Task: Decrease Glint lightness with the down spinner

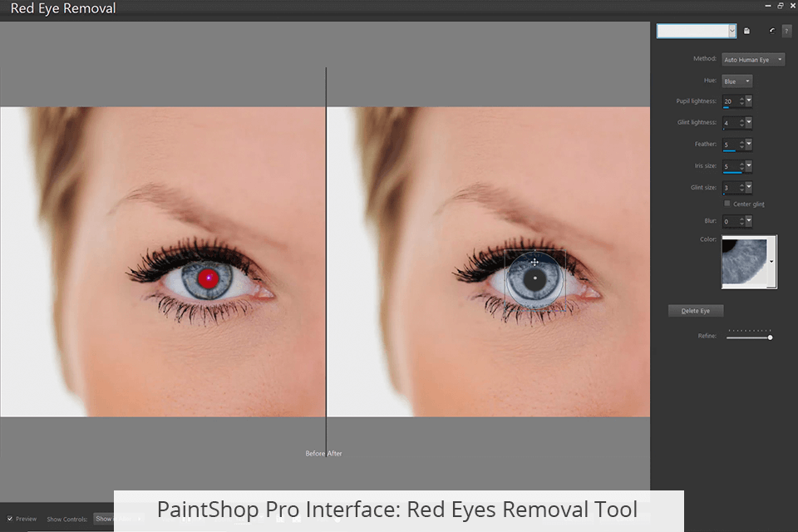Action: (x=742, y=126)
